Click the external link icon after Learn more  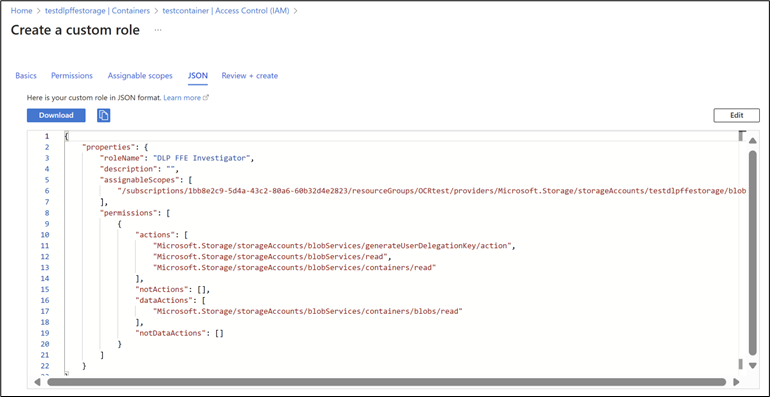coord(206,98)
